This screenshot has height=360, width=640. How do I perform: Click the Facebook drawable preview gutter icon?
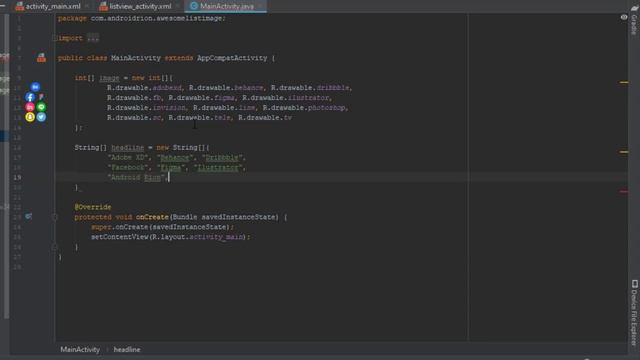pyautogui.click(x=30, y=97)
